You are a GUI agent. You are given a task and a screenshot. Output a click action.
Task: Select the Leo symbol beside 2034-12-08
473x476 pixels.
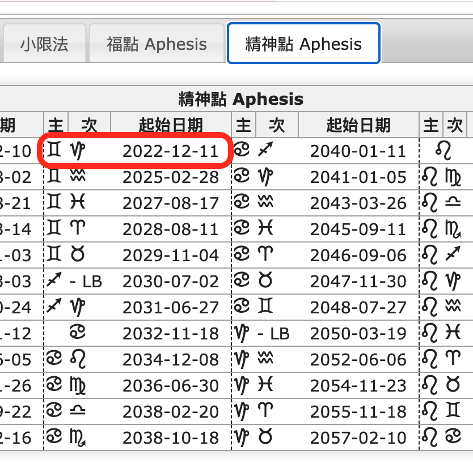pos(78,359)
